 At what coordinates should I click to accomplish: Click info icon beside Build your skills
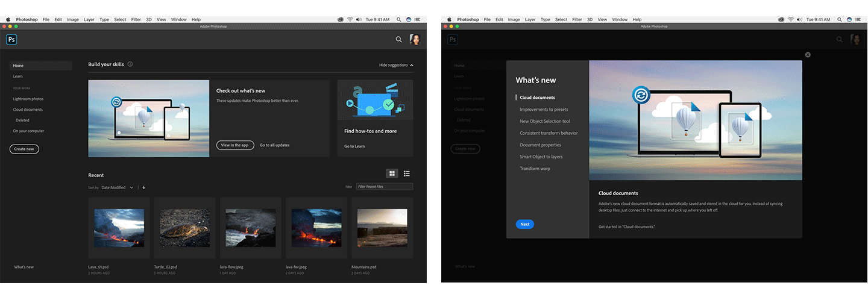click(x=130, y=64)
